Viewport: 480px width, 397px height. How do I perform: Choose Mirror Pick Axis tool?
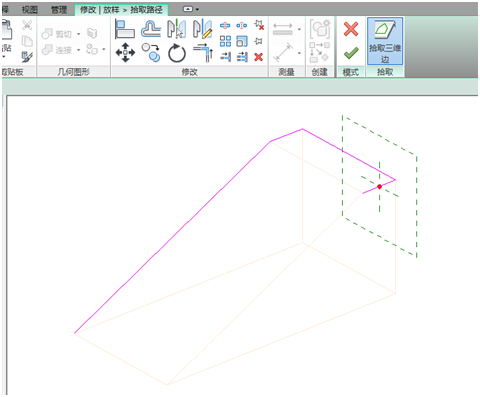pos(177,29)
